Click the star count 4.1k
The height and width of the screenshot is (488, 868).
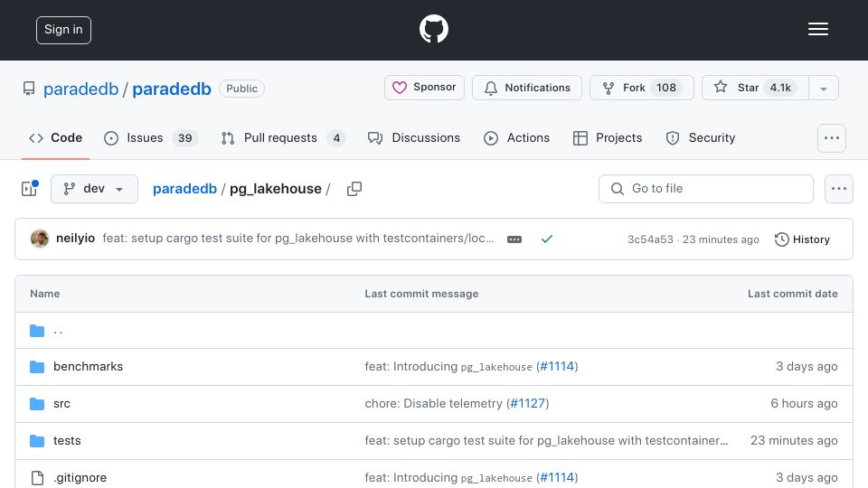click(x=780, y=88)
